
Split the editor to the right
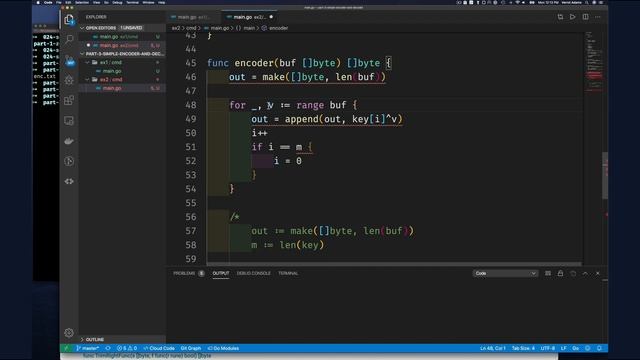(585, 17)
